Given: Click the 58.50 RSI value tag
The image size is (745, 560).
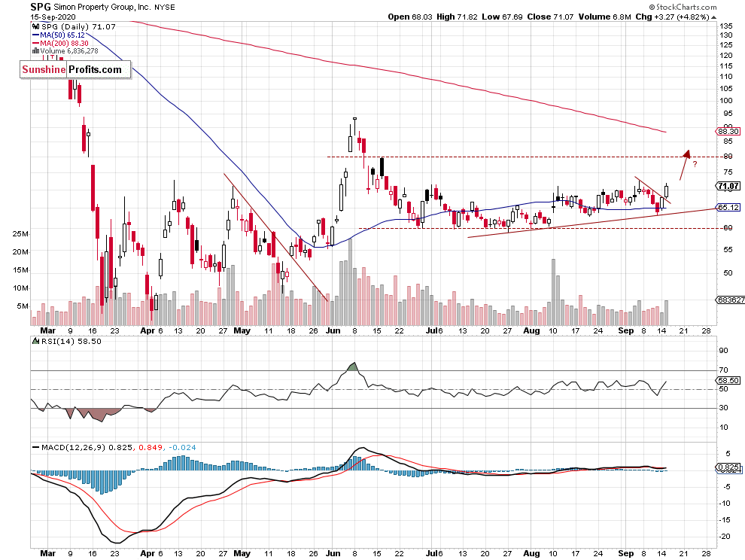Looking at the screenshot, I should pyautogui.click(x=728, y=380).
